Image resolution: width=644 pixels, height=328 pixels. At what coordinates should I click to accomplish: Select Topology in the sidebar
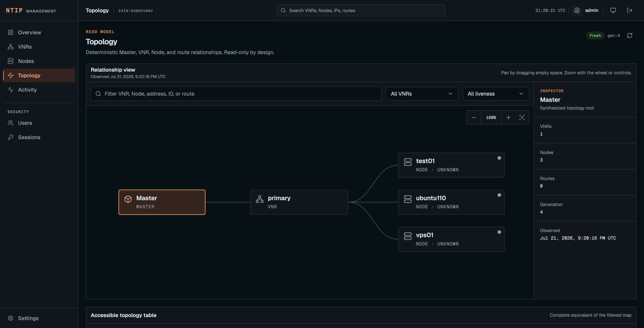[x=39, y=75]
